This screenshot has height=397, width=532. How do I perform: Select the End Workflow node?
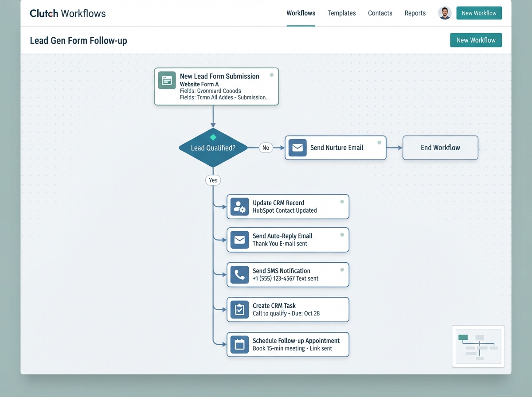pos(440,148)
